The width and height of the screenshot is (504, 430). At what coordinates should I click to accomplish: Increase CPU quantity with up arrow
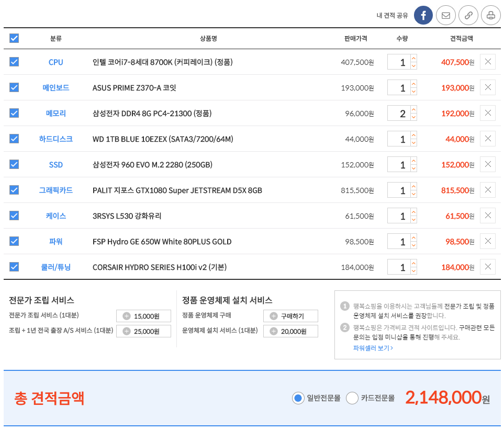[413, 58]
